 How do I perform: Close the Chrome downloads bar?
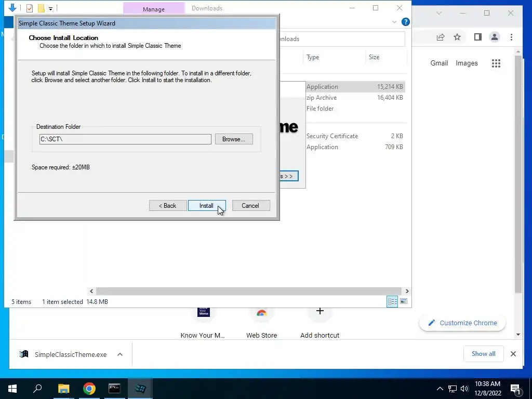click(513, 354)
